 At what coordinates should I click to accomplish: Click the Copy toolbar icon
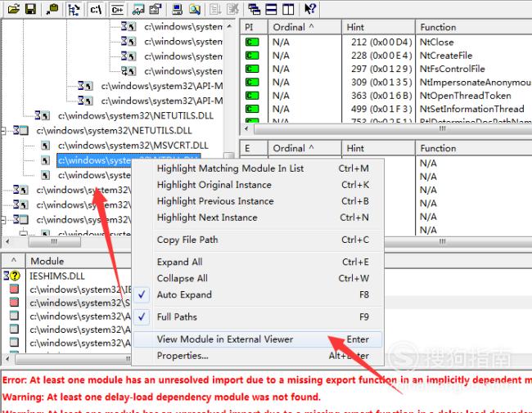click(52, 9)
